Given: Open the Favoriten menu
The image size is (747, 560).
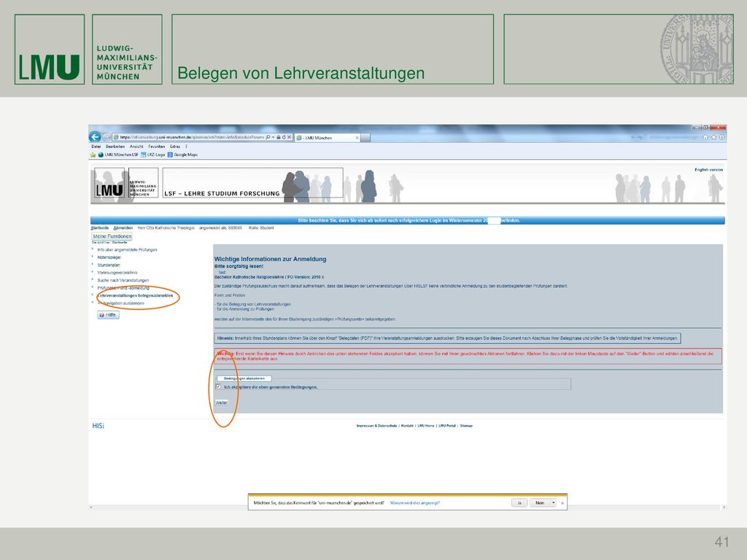Looking at the screenshot, I should pyautogui.click(x=156, y=147).
